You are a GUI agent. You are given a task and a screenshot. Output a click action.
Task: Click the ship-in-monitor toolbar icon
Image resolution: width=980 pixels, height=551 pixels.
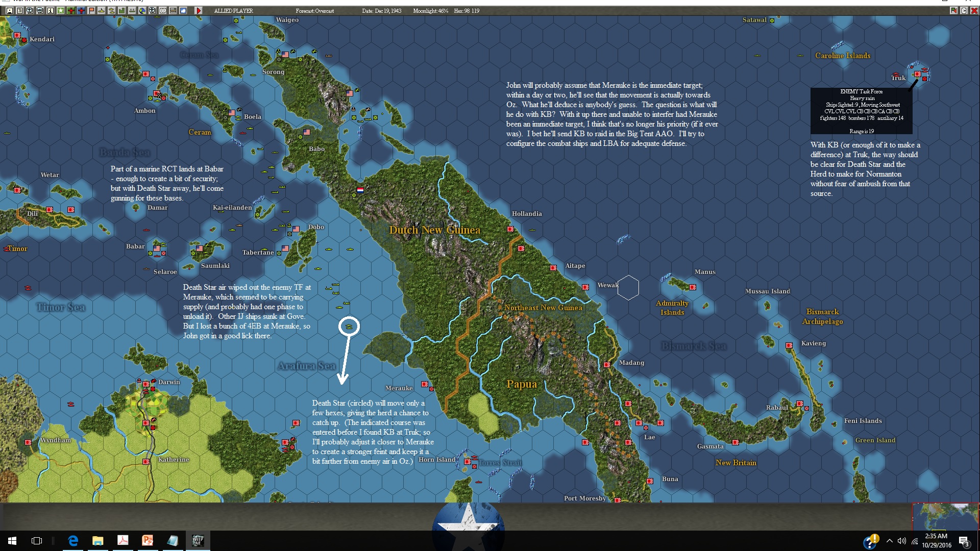pos(40,10)
